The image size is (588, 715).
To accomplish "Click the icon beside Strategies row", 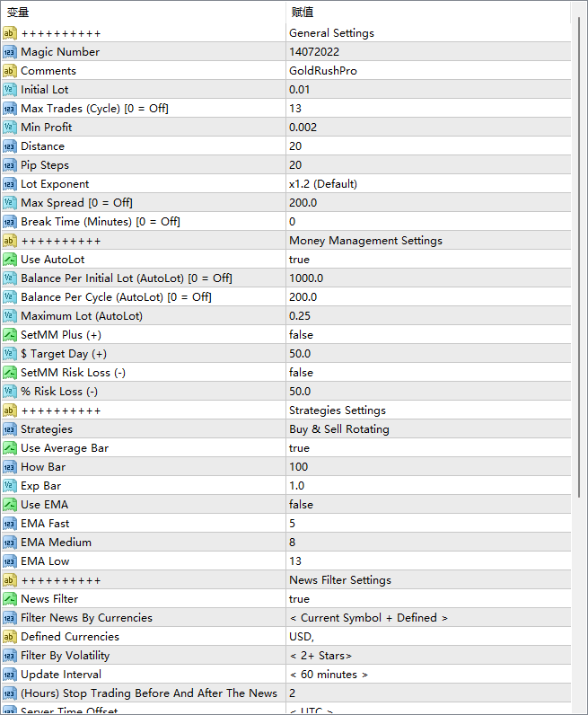I will 10,429.
